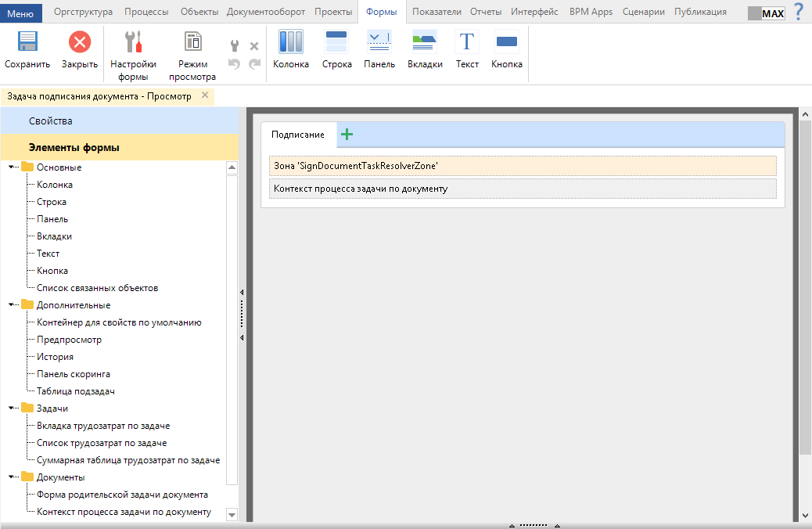The image size is (812, 529).
Task: Click the red Close icon in the toolbar
Action: (x=79, y=43)
